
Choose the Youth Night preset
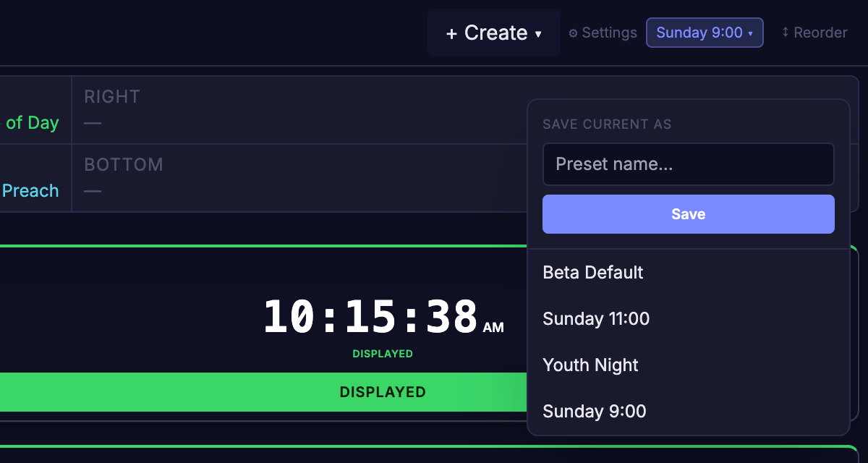pyautogui.click(x=689, y=365)
